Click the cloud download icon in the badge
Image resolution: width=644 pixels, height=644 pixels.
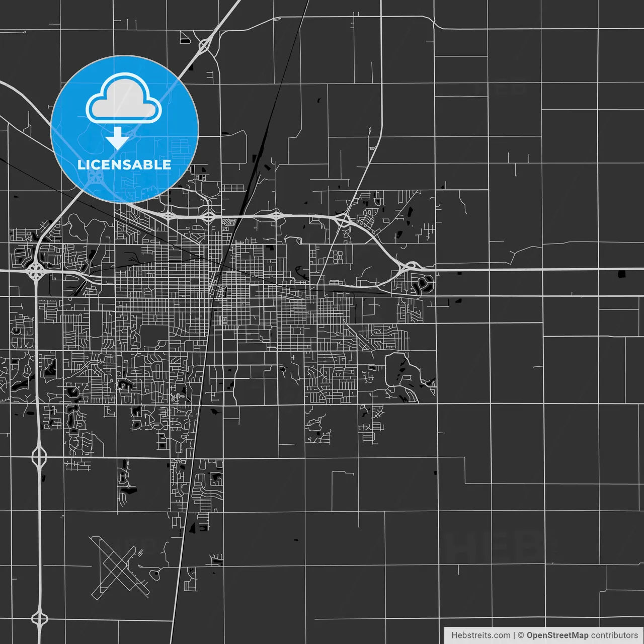coord(121,98)
